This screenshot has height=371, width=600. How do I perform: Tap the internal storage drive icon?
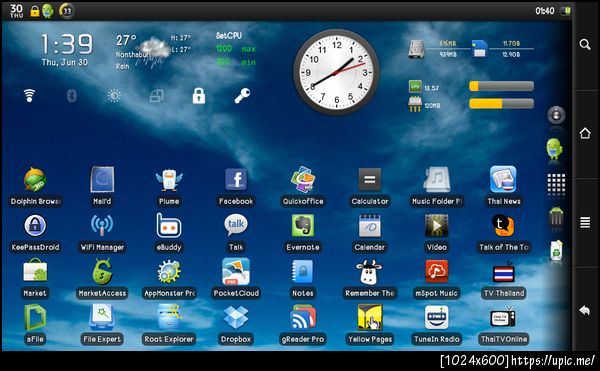tap(416, 50)
